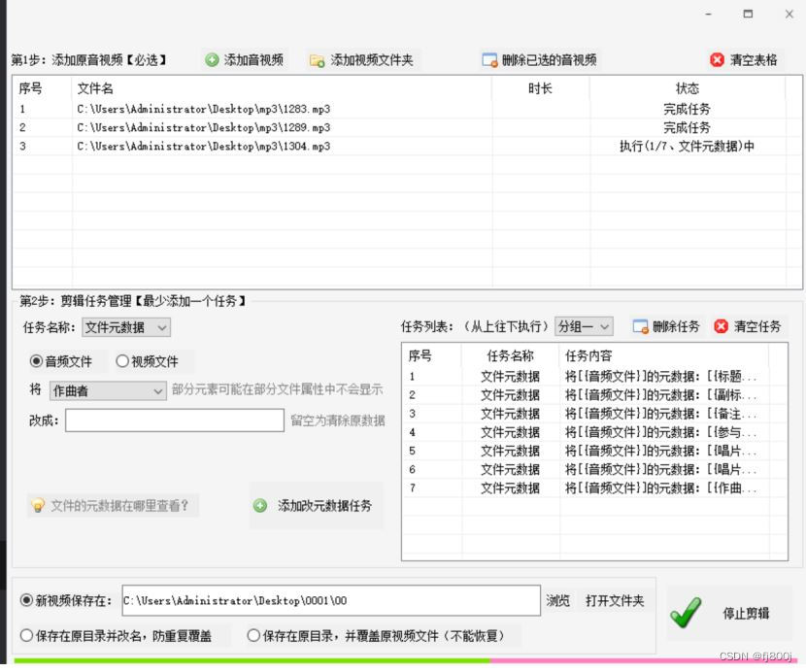Click the lightbulb help icon
Screen dimensions: 806x672
coord(38,505)
